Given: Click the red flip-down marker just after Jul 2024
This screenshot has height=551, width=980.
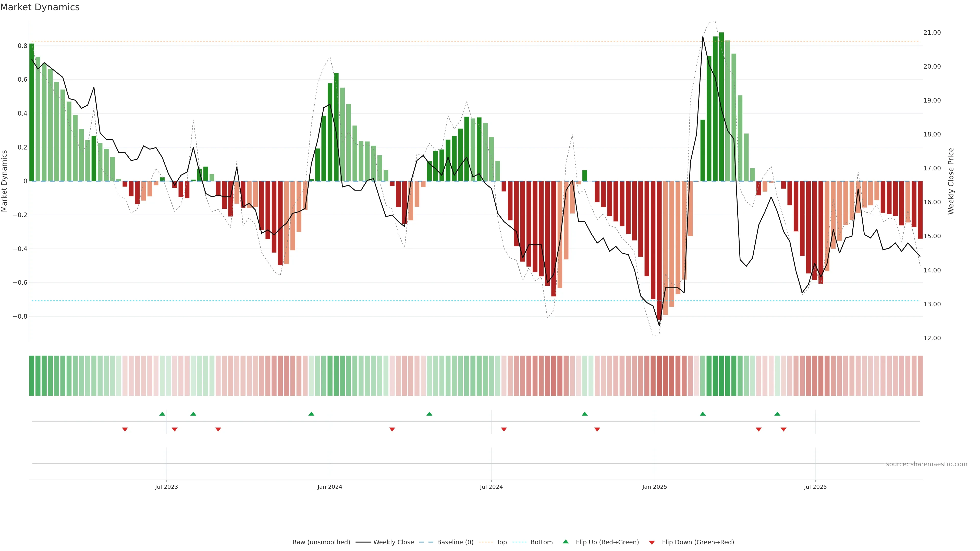Looking at the screenshot, I should [504, 429].
